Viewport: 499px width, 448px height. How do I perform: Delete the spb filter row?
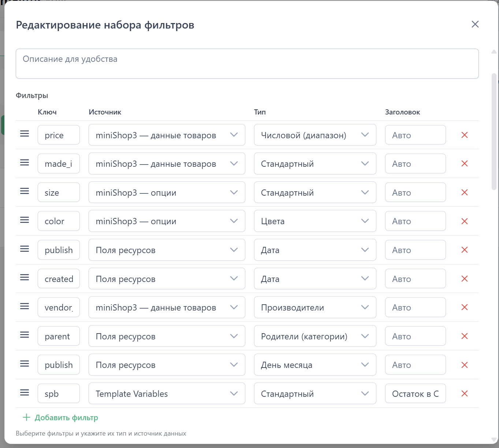464,394
